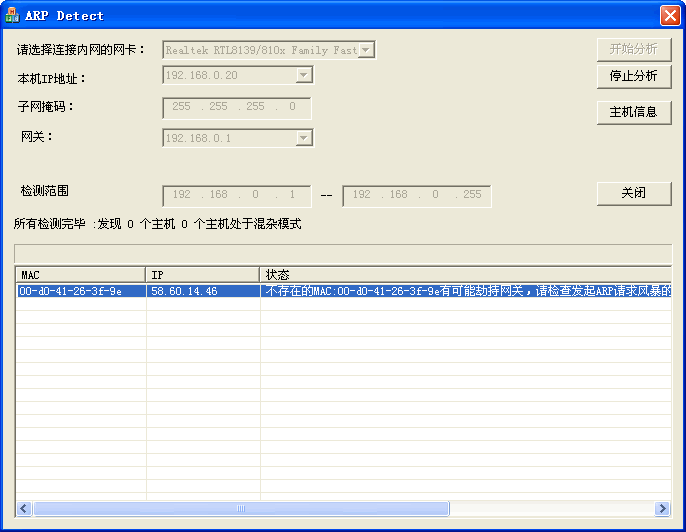
Task: Click the progress bar above the table
Action: click(x=343, y=254)
